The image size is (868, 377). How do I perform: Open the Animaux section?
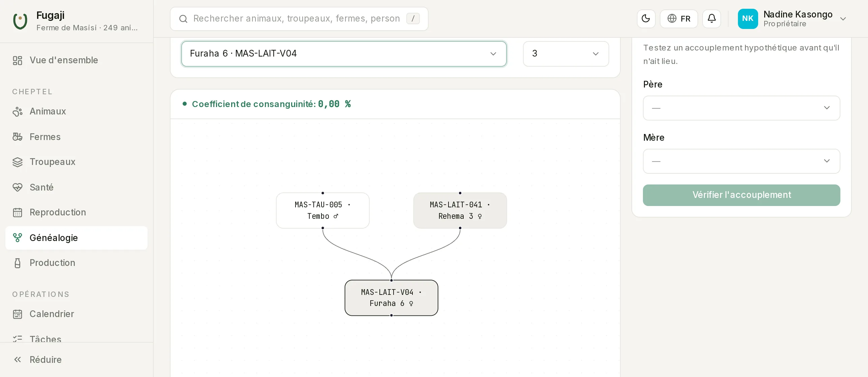click(x=76, y=111)
